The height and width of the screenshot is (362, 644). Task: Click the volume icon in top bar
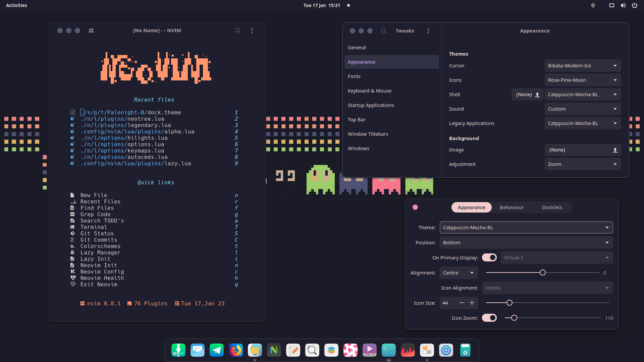623,5
